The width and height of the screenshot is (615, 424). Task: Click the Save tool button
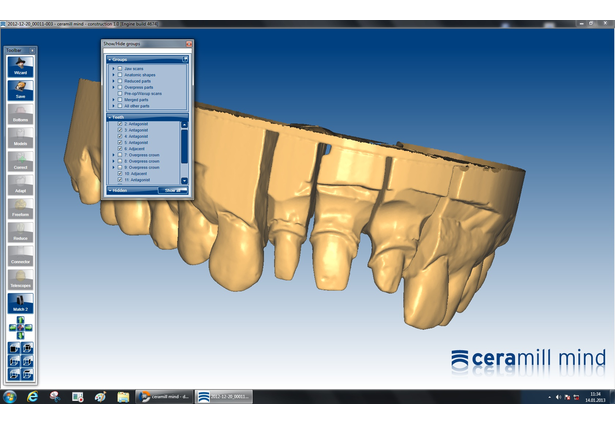pos(20,90)
